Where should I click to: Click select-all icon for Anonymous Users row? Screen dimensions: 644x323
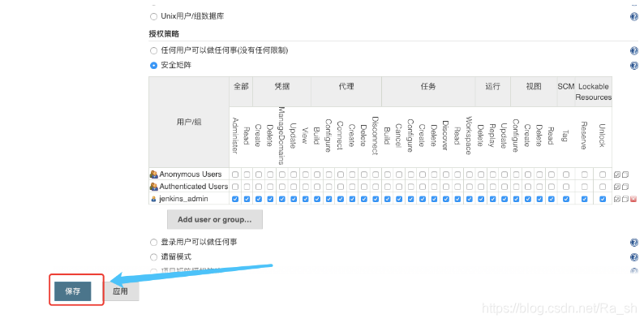click(617, 174)
